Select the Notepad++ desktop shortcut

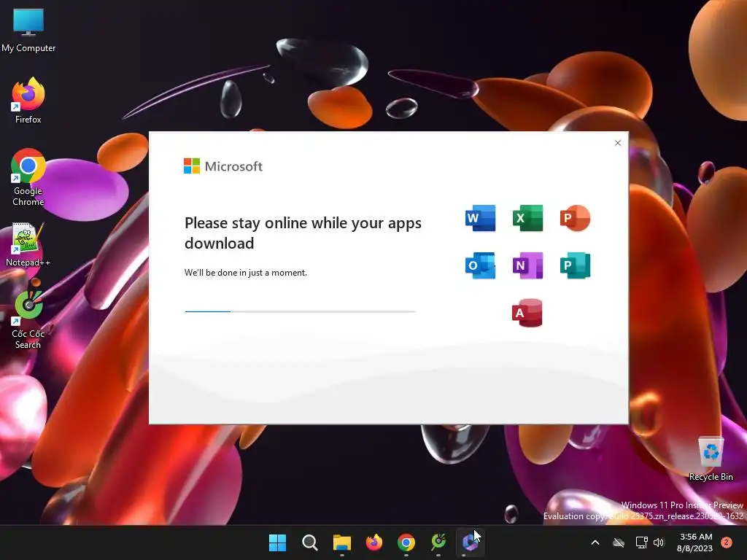pyautogui.click(x=28, y=244)
